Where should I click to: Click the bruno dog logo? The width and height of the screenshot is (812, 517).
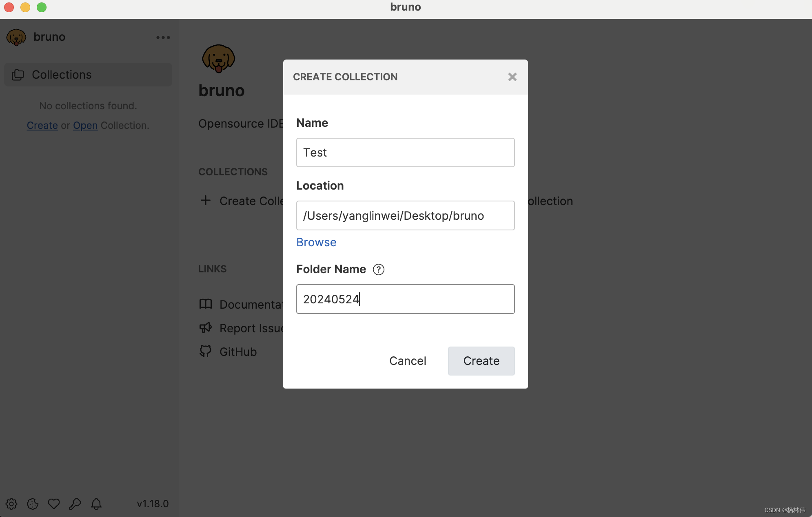point(219,58)
